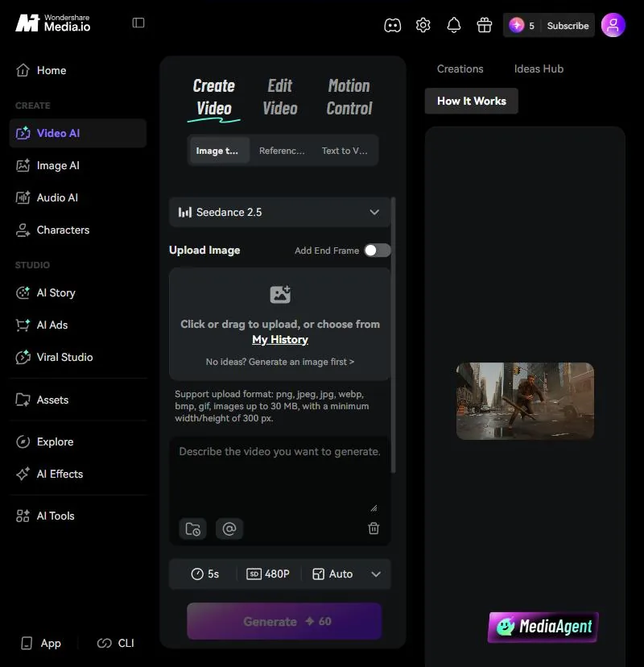Open the My History link

pos(279,339)
